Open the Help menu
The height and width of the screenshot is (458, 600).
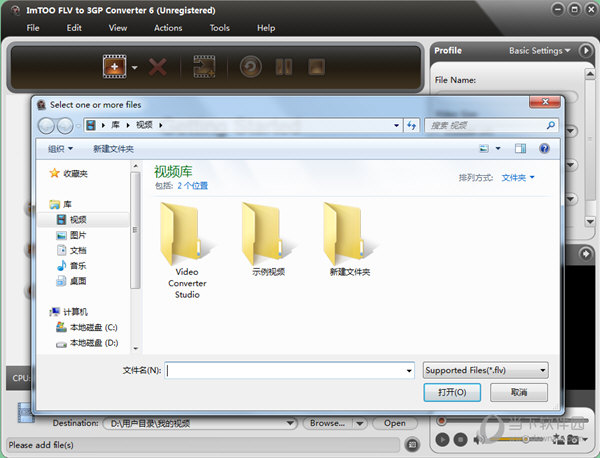point(266,28)
